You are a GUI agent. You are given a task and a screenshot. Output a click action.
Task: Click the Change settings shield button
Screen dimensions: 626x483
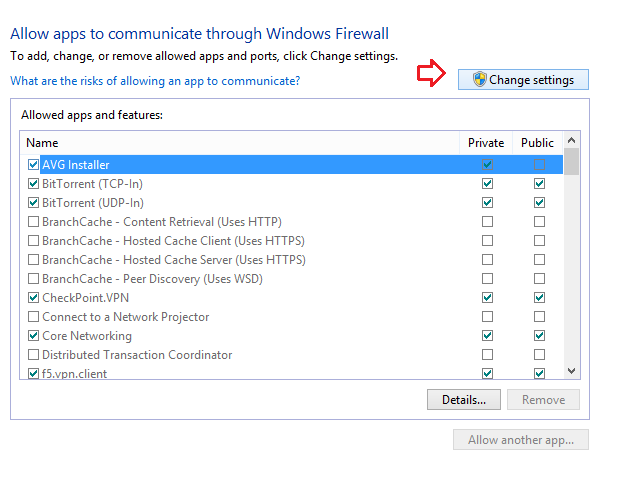click(x=522, y=80)
